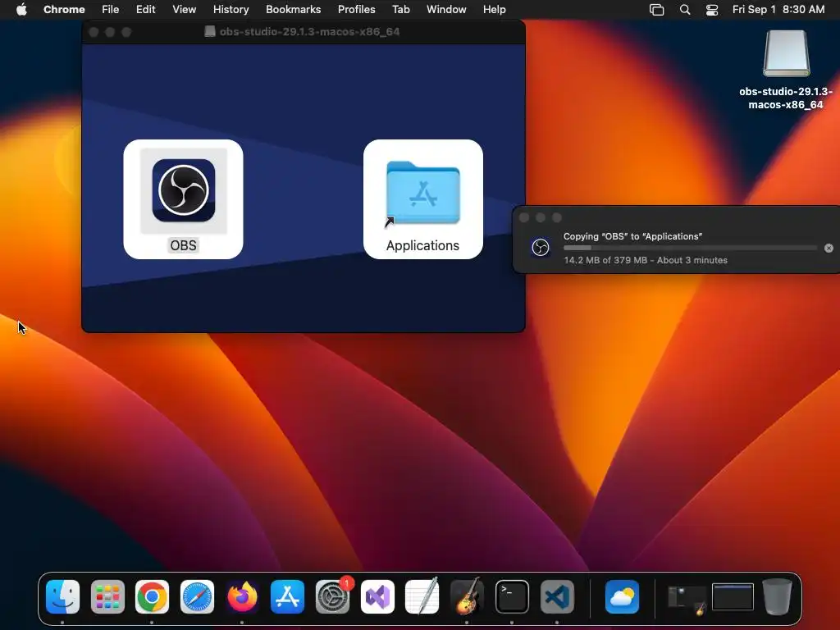Open Finder from the Dock
The image size is (840, 630).
[62, 597]
